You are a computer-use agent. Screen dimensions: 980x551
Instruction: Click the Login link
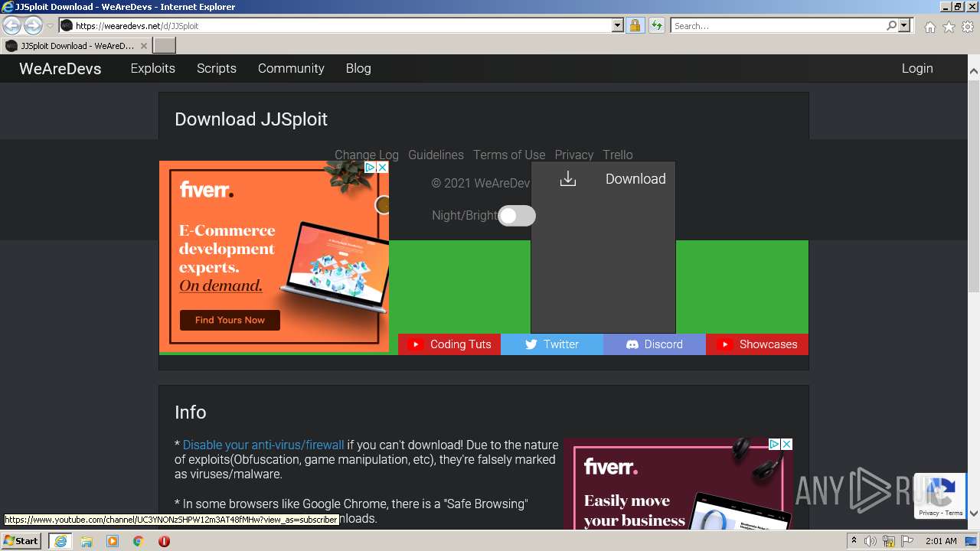(917, 68)
